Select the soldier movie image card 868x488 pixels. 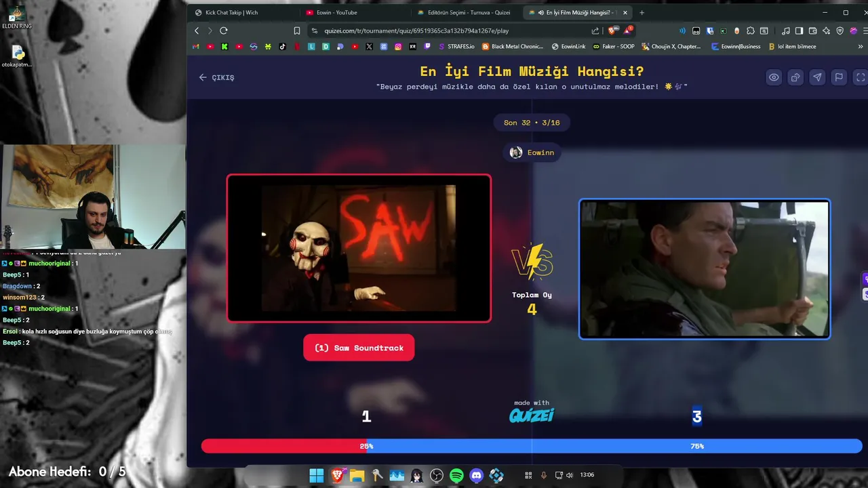(x=705, y=269)
